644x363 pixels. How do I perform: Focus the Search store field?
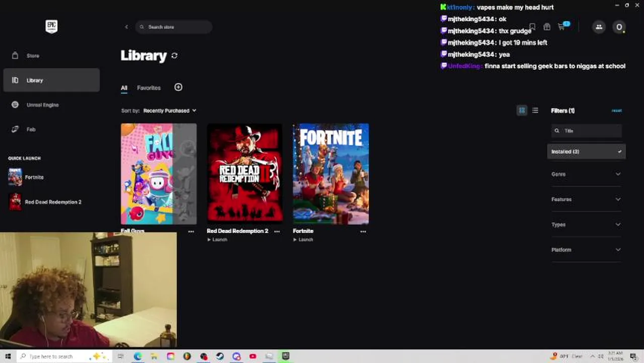pos(174,27)
